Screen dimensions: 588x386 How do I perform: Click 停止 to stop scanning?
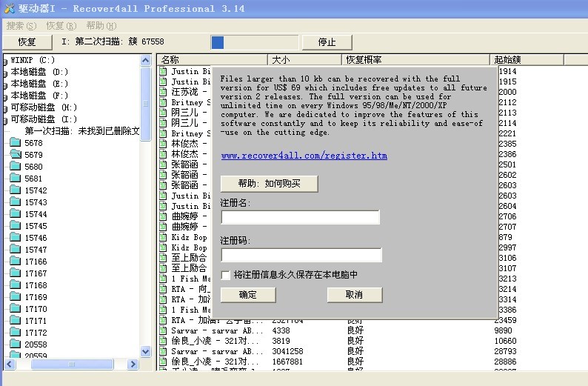327,42
